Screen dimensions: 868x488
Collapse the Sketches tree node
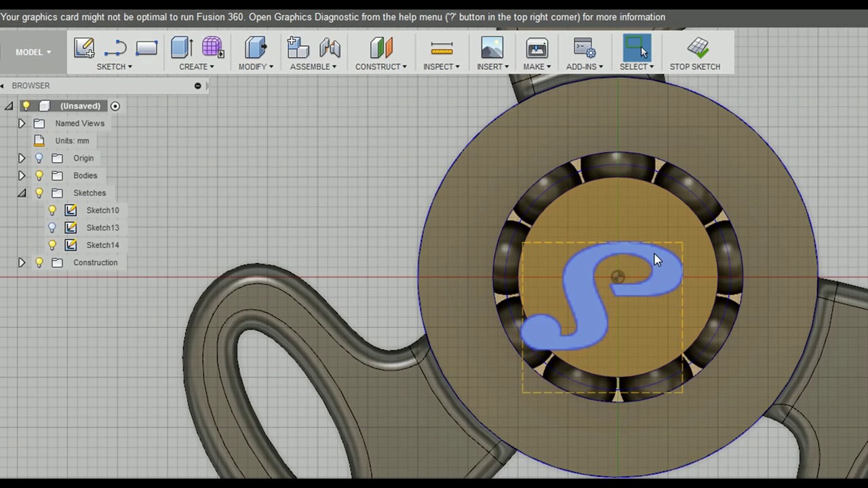point(22,193)
